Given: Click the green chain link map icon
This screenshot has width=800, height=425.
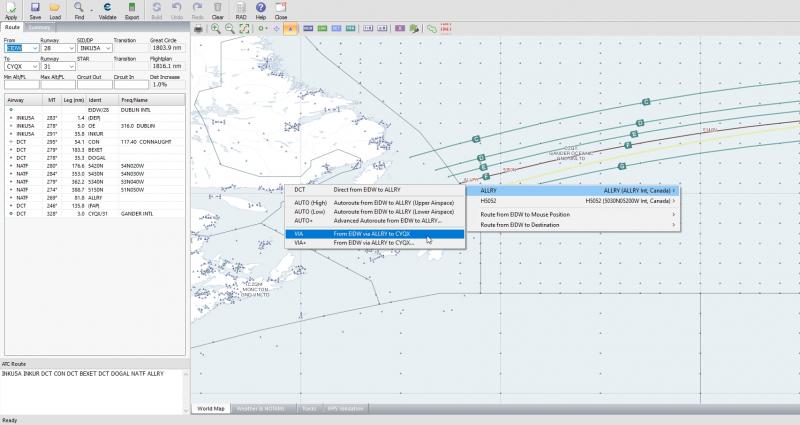Looking at the screenshot, I should [432, 29].
